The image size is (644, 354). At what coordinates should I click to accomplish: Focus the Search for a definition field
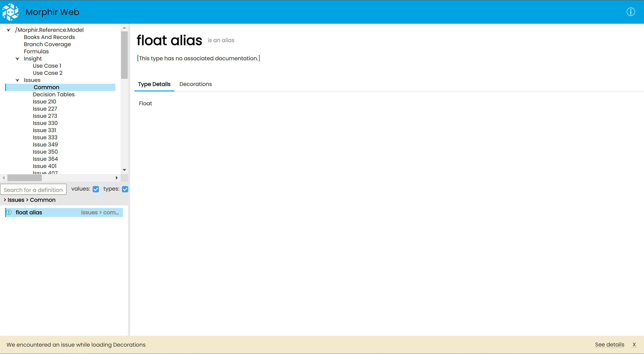click(33, 190)
